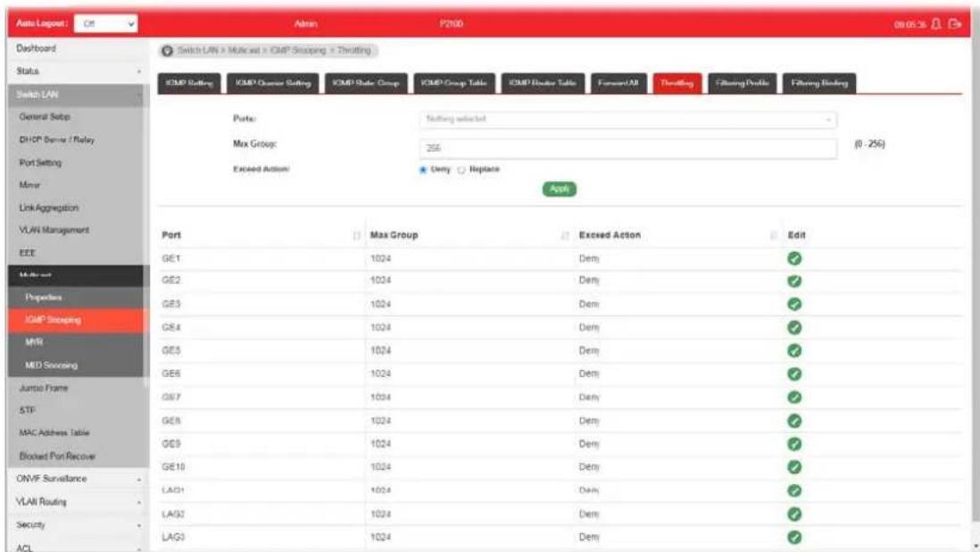Image resolution: width=980 pixels, height=552 pixels.
Task: Open Link Aggregation in sidebar
Action: click(49, 207)
